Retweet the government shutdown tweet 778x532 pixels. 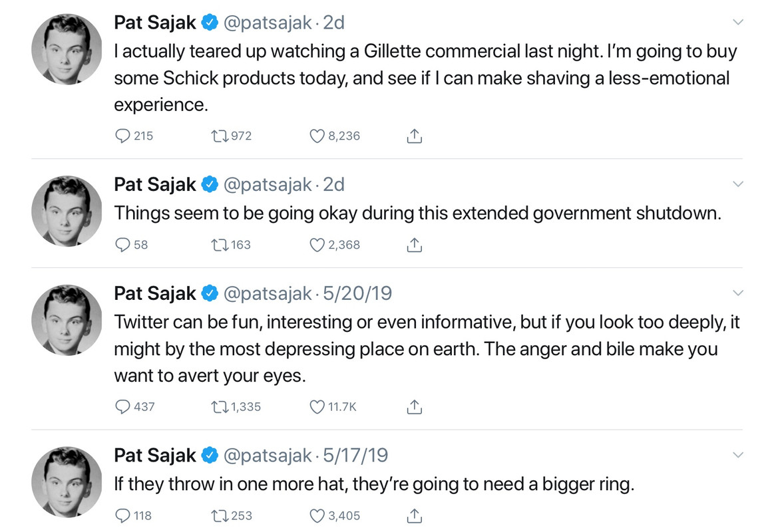tap(219, 245)
